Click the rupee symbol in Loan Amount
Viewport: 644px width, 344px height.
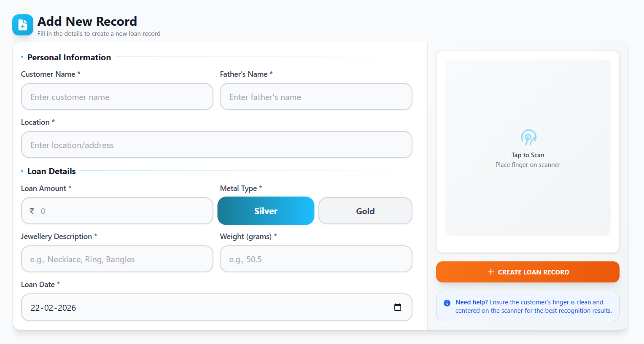[x=32, y=211]
